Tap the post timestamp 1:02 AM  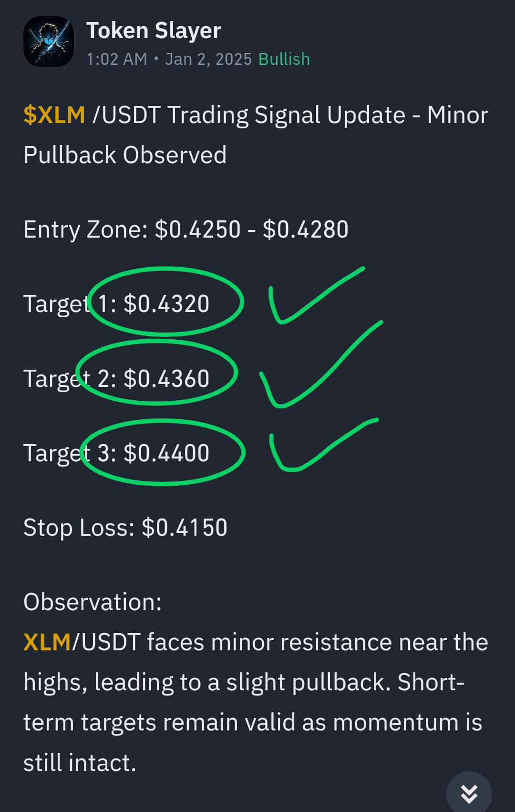[x=117, y=59]
